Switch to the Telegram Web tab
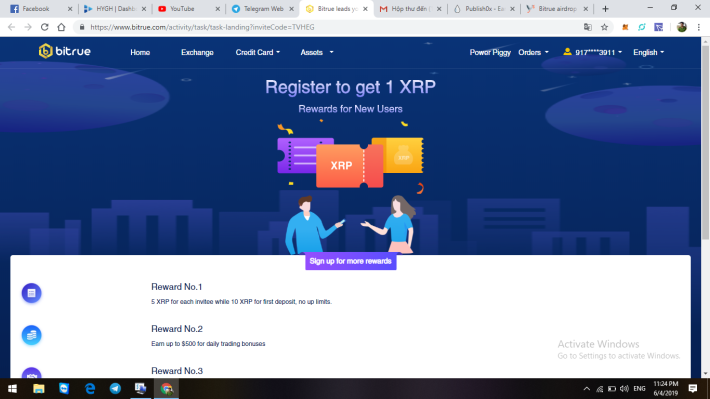The height and width of the screenshot is (399, 710). click(x=263, y=9)
